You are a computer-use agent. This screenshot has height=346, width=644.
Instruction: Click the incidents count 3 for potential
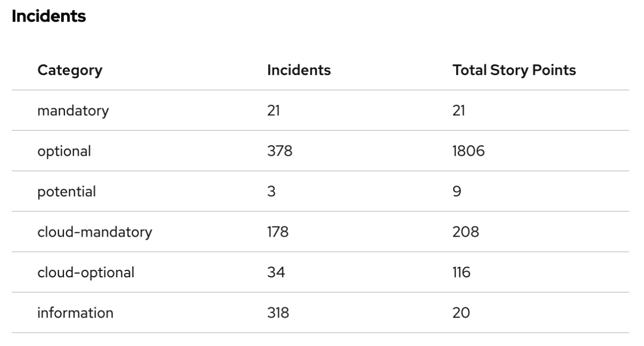tap(272, 192)
